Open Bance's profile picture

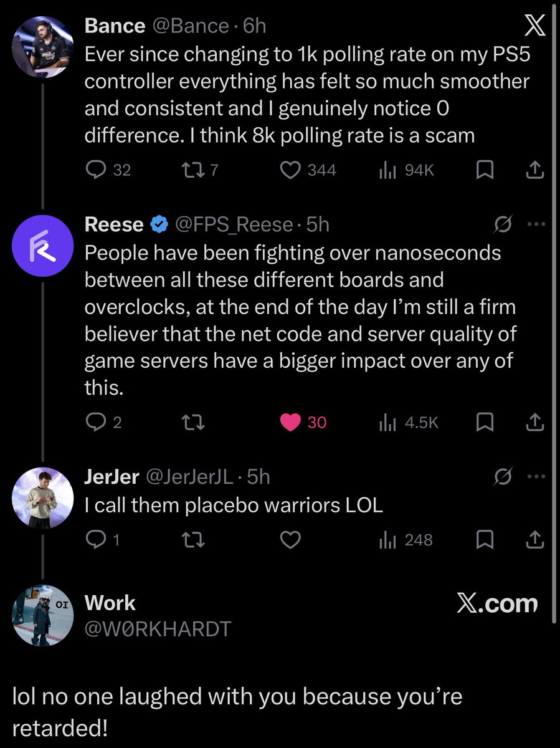click(42, 46)
